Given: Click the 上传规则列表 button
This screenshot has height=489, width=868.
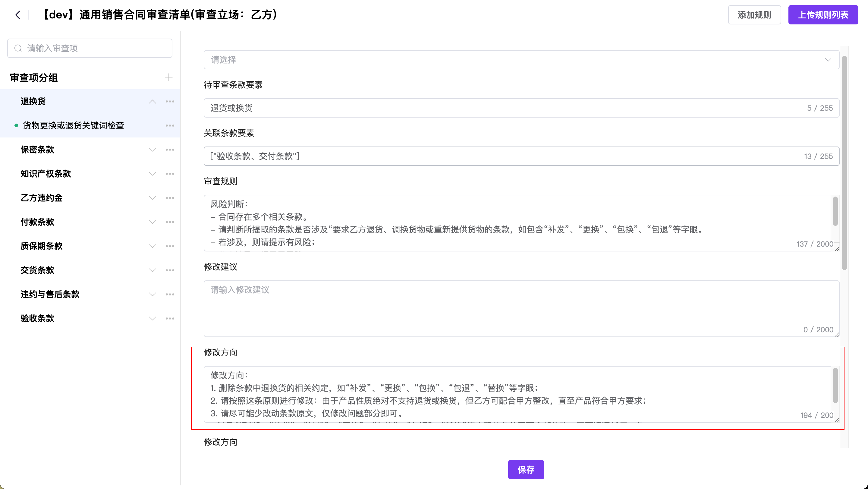Looking at the screenshot, I should tap(823, 15).
